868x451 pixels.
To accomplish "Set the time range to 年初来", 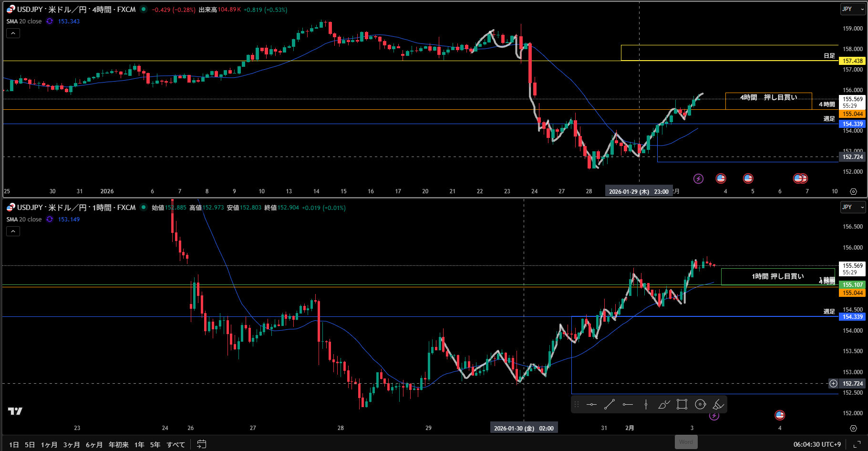I will [x=118, y=445].
